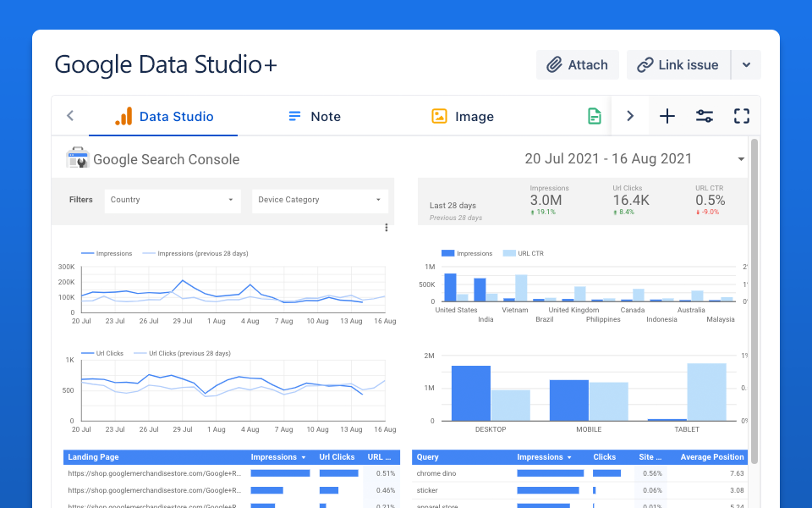Viewport: 812px width, 508px height.
Task: Click the paperclip icon on Attach
Action: click(554, 65)
